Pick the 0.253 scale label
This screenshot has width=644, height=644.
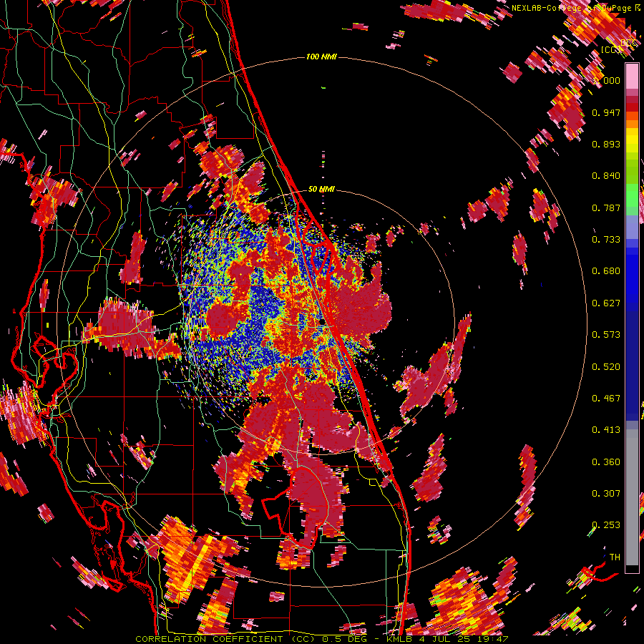point(606,525)
